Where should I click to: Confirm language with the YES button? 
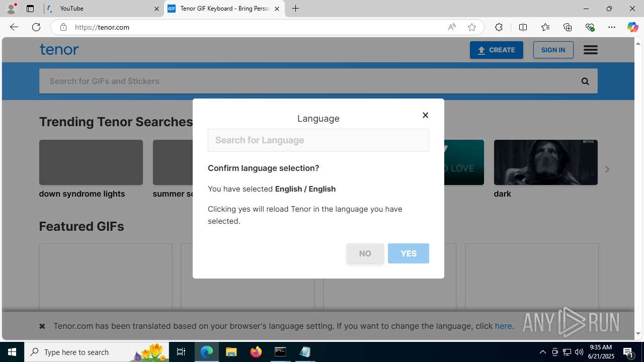point(408,253)
